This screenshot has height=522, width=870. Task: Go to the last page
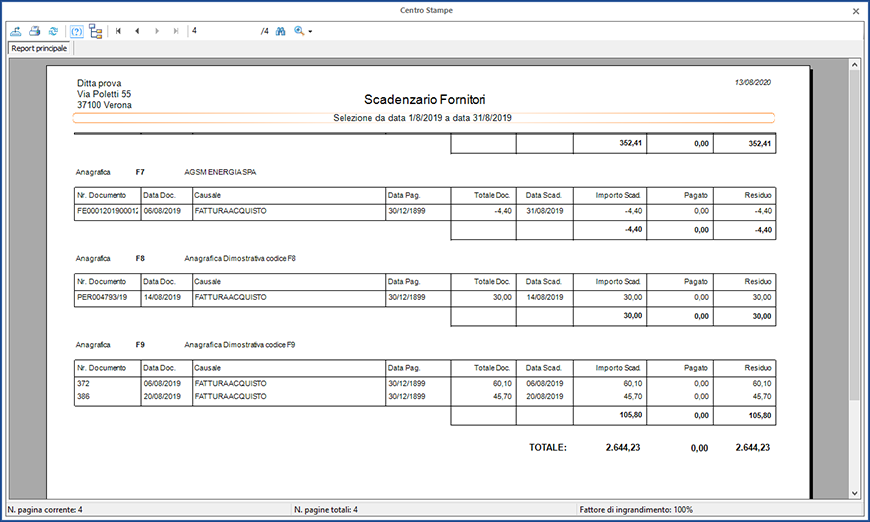(x=176, y=31)
